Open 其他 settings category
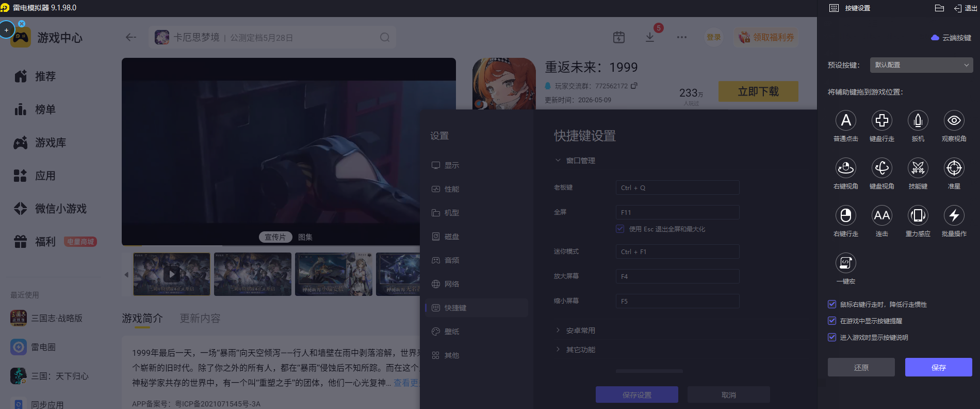This screenshot has height=409, width=980. click(x=476, y=355)
